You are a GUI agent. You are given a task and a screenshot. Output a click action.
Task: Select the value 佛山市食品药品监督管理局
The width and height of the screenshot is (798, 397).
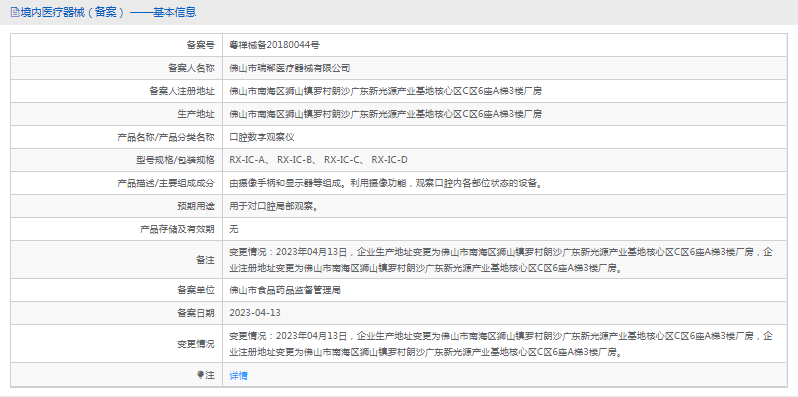click(285, 290)
